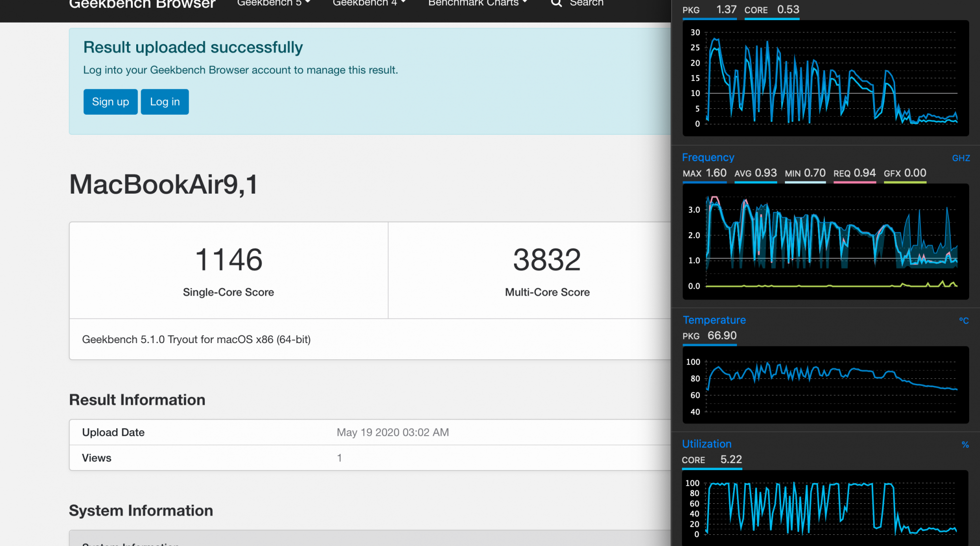Click the 3832 Multi-Core Score

(x=547, y=260)
